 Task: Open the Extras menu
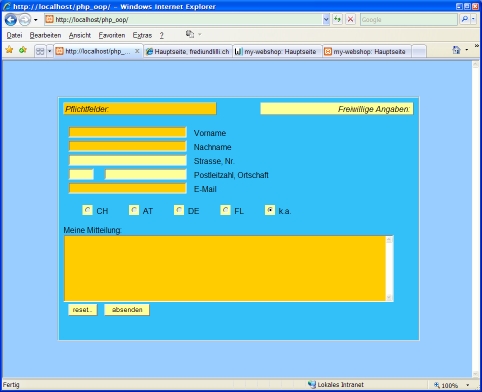point(142,35)
